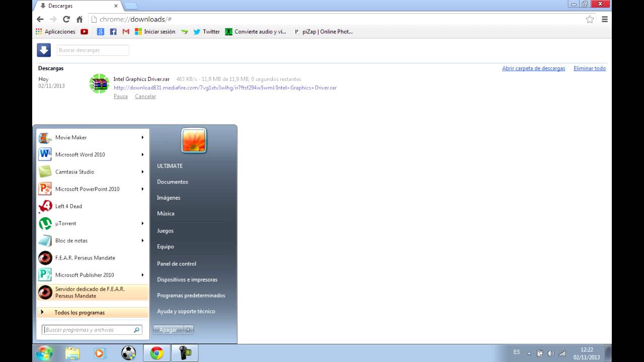Open Equipo in the Start menu
The width and height of the screenshot is (644, 362).
(x=166, y=246)
